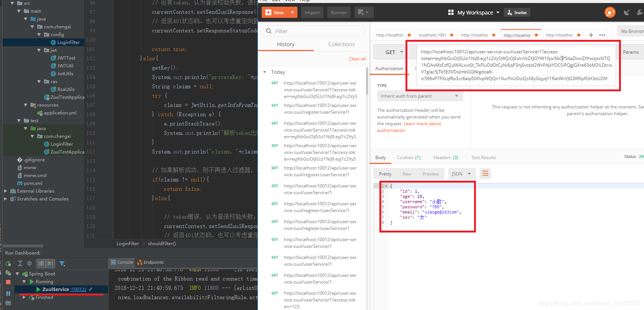This screenshot has width=644, height=310.
Task: Switch to the History tab
Action: pos(286,44)
